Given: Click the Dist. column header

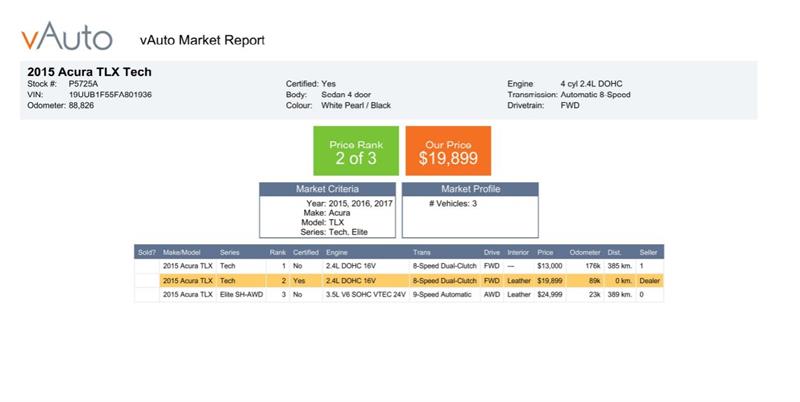Looking at the screenshot, I should 614,252.
